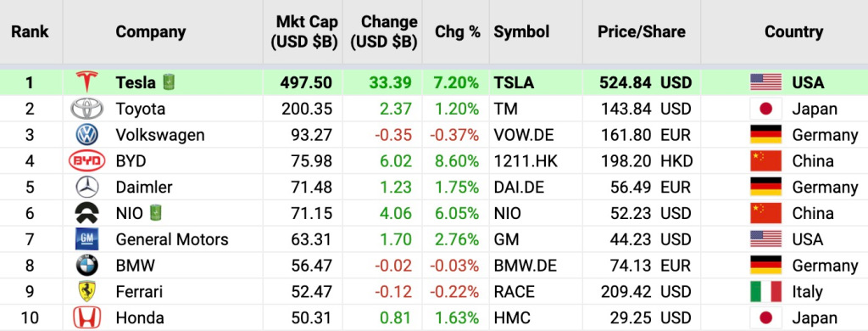Select the red Honda logo

[87, 317]
